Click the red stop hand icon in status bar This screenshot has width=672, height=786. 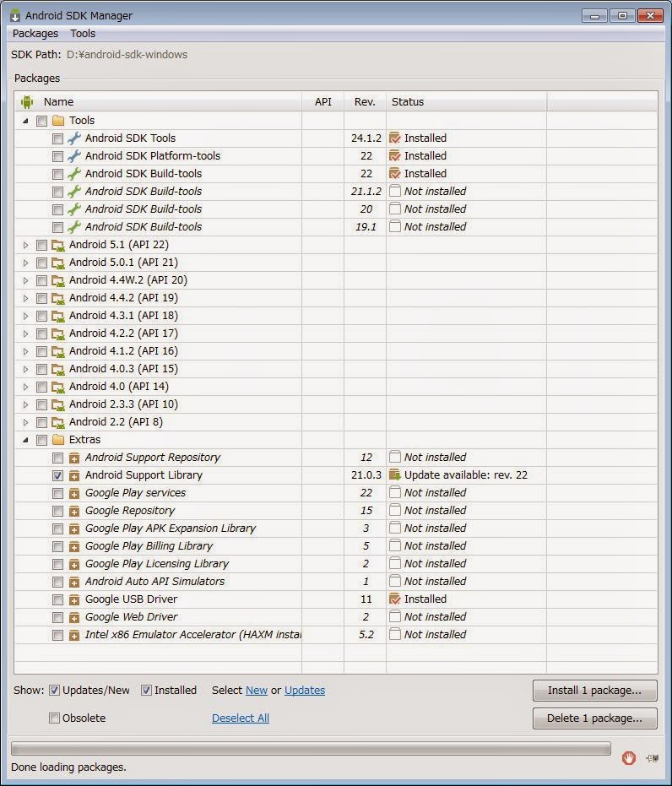click(x=629, y=758)
